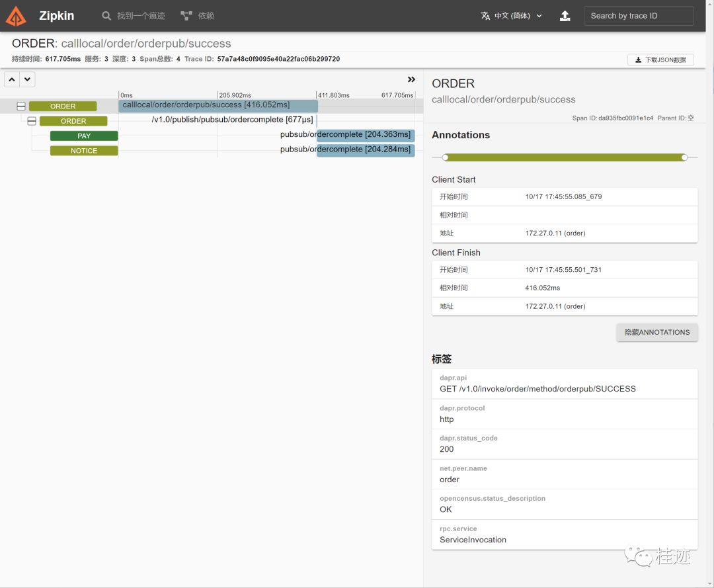Collapse the child ORDER span tree node

click(32, 121)
